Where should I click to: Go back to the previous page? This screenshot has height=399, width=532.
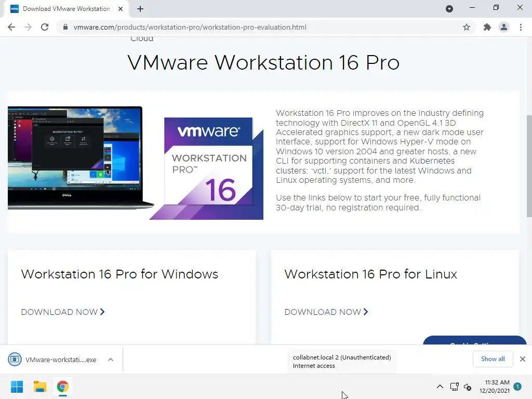click(x=11, y=27)
